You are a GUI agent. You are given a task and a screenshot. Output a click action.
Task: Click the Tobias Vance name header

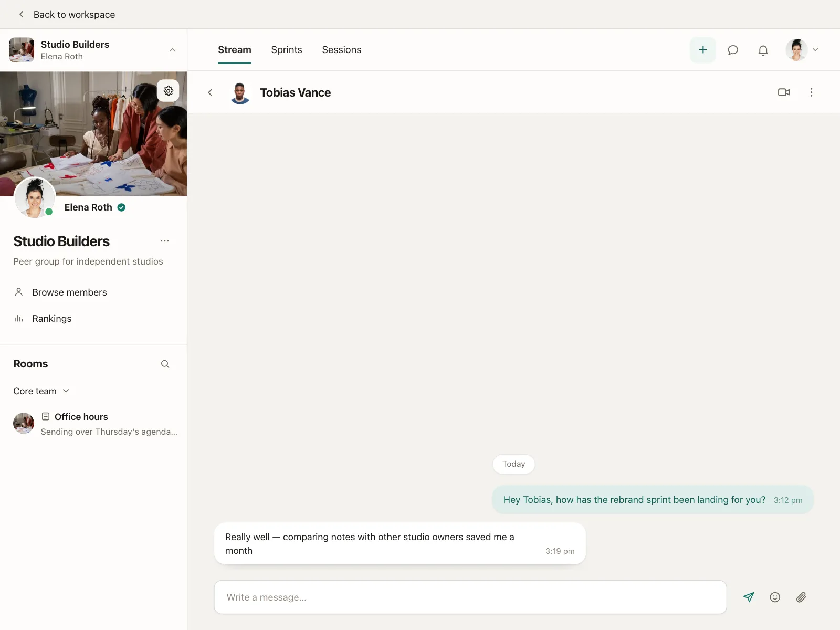tap(296, 92)
